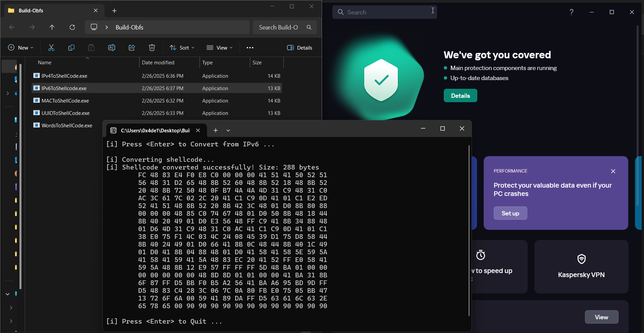The image size is (644, 333).
Task: Open the New dropdown in Explorer
Action: [21, 48]
